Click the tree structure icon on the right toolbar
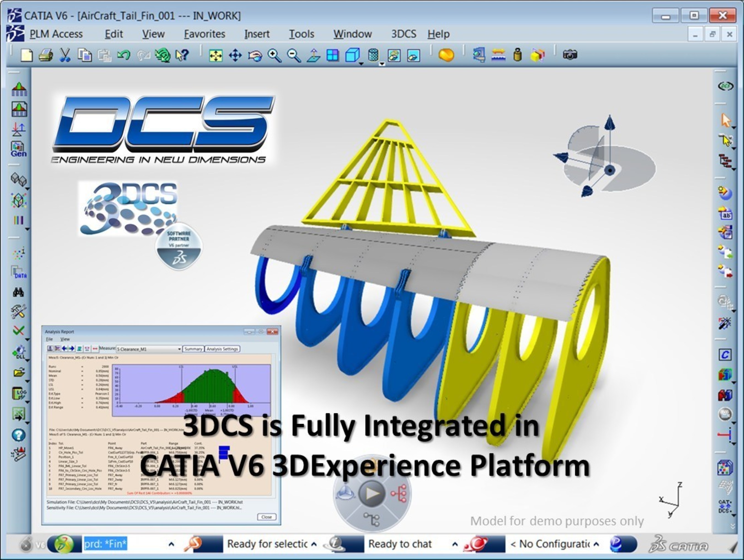The image size is (744, 560). [726, 161]
